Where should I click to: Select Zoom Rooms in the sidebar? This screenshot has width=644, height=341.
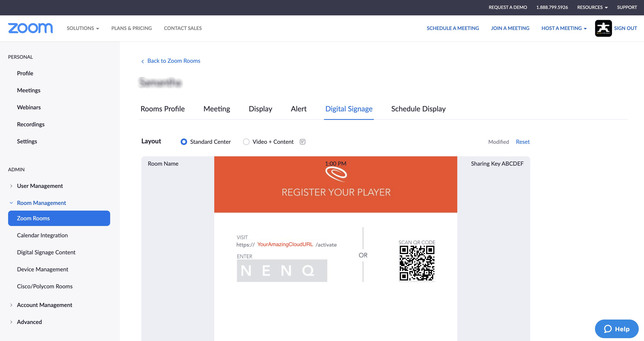59,218
